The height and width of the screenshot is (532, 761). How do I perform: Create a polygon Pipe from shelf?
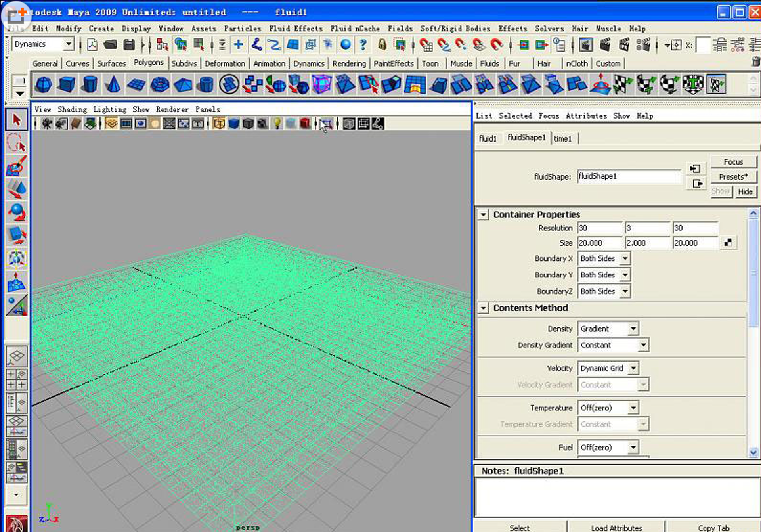[206, 84]
